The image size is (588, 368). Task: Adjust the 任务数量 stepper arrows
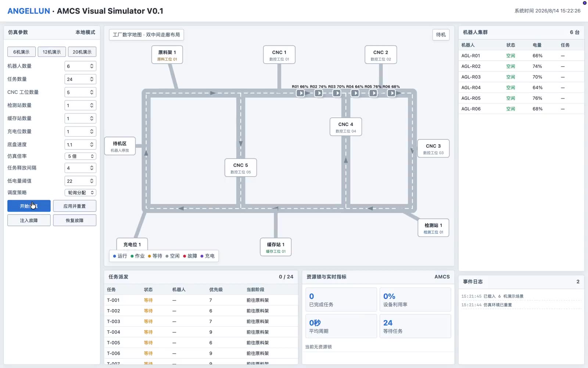pyautogui.click(x=92, y=79)
